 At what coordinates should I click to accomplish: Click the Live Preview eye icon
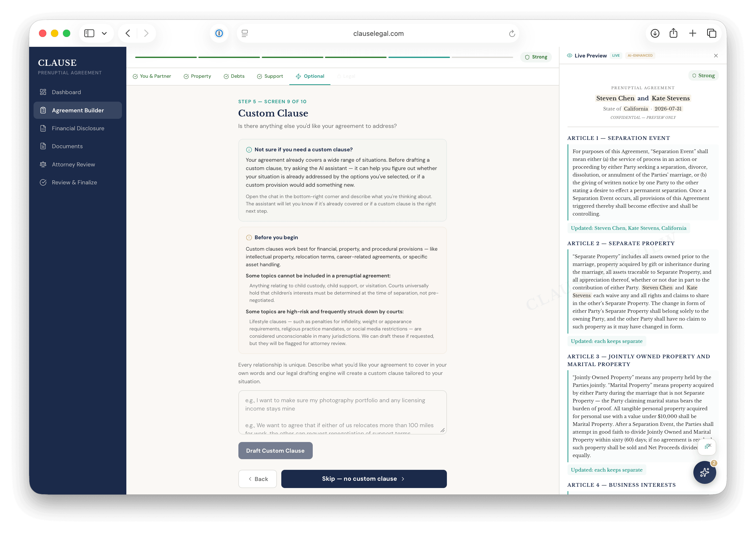point(569,56)
